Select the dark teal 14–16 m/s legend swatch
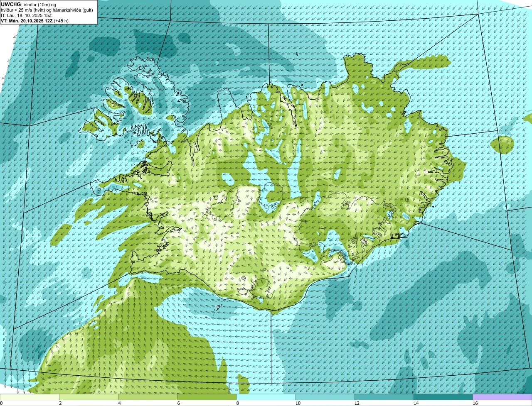This screenshot has height=406, width=532. point(443,397)
